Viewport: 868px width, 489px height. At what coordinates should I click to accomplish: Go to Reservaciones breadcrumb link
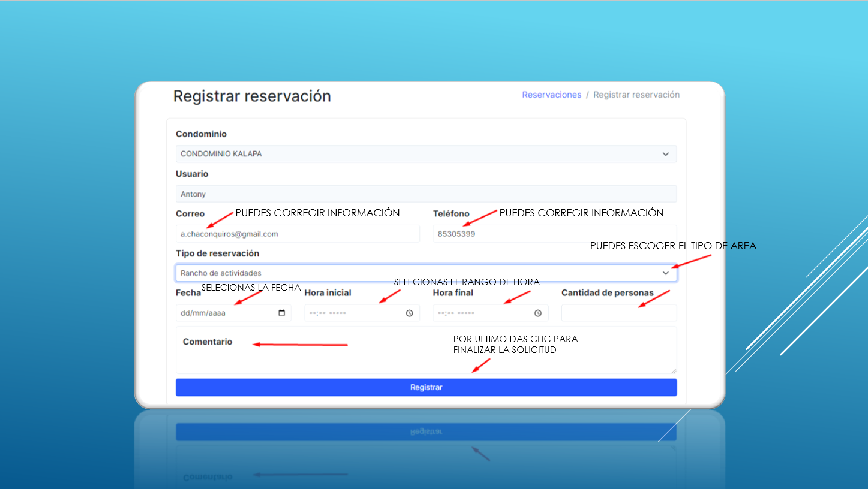point(551,95)
